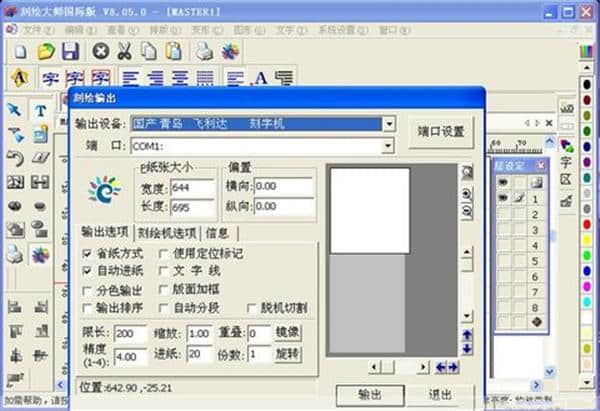This screenshot has height=411, width=600.
Task: Click the 长度 paper length field
Action: [x=192, y=207]
